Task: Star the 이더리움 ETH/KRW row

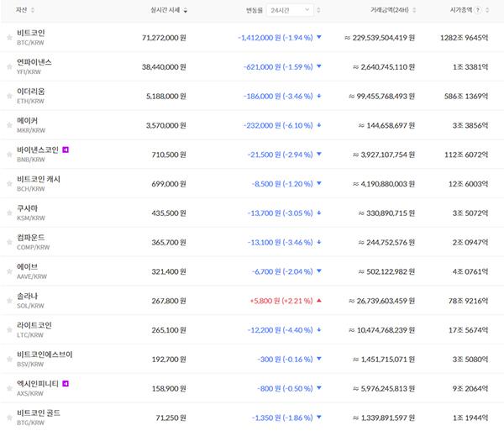Action: pos(9,97)
